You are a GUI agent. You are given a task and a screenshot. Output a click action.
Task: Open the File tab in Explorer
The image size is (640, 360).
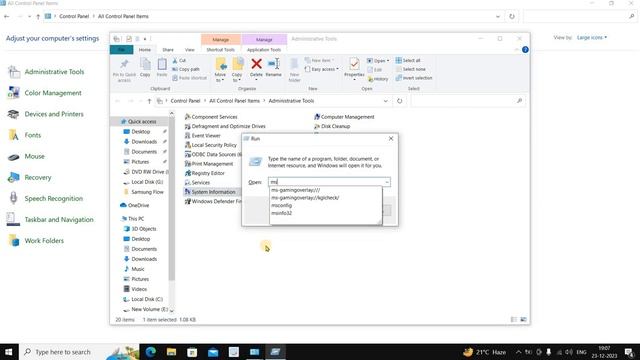coord(121,50)
